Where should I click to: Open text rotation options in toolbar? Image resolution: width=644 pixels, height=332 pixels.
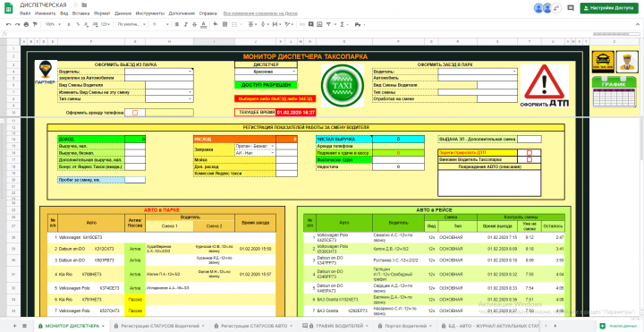(289, 24)
